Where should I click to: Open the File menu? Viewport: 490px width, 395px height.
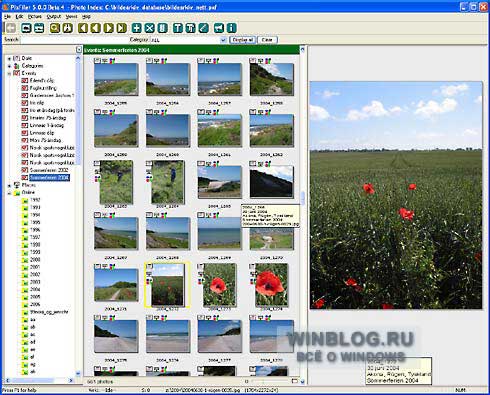[x=8, y=16]
